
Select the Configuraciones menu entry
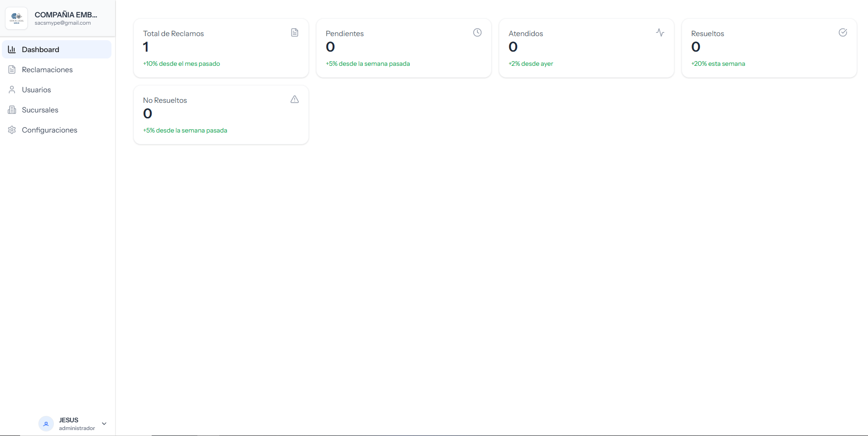pyautogui.click(x=49, y=130)
